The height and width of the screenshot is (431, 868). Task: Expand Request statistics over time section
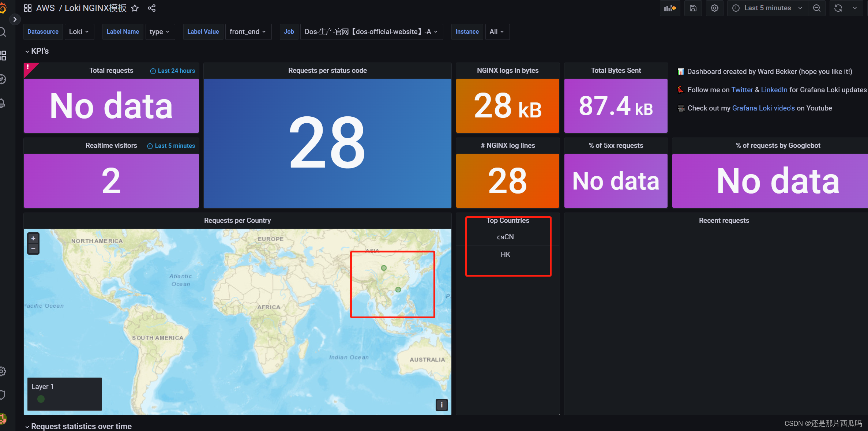point(28,426)
